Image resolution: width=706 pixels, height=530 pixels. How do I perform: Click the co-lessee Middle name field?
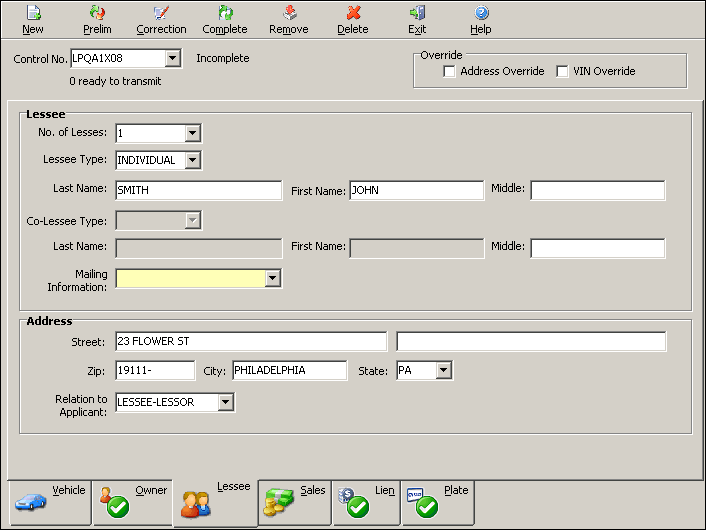point(597,249)
